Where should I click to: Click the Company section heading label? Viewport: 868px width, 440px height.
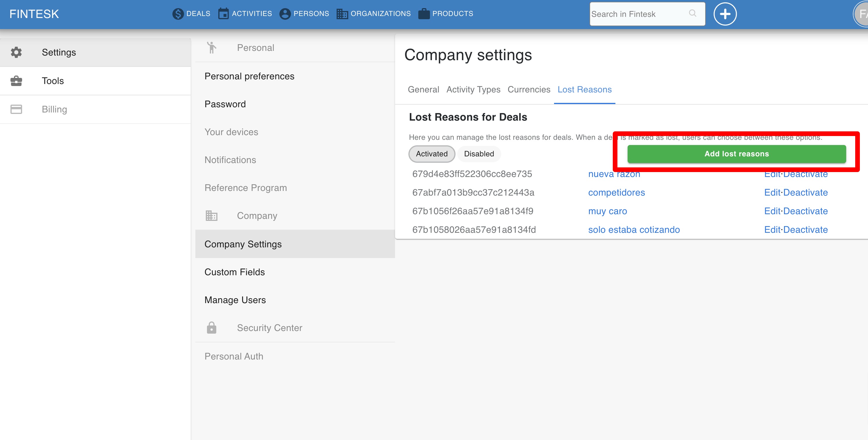point(257,216)
